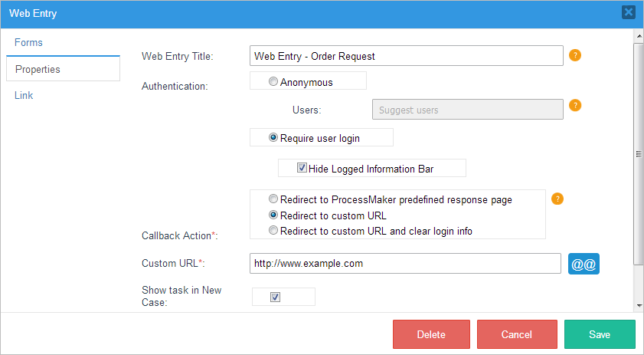The height and width of the screenshot is (355, 644).
Task: Click the Web Entry Title text field
Action: (406, 56)
